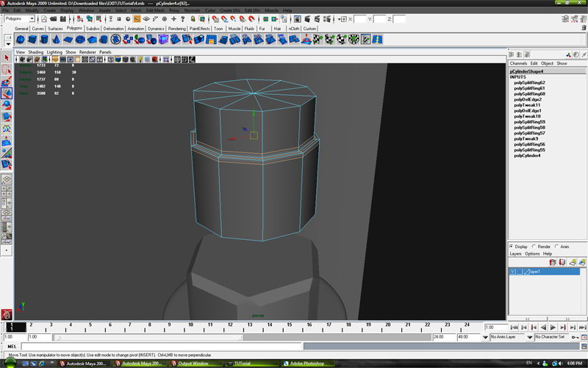Viewport: 588px width, 368px height.
Task: Click the polygon sphere shelf icon
Action: click(x=20, y=39)
